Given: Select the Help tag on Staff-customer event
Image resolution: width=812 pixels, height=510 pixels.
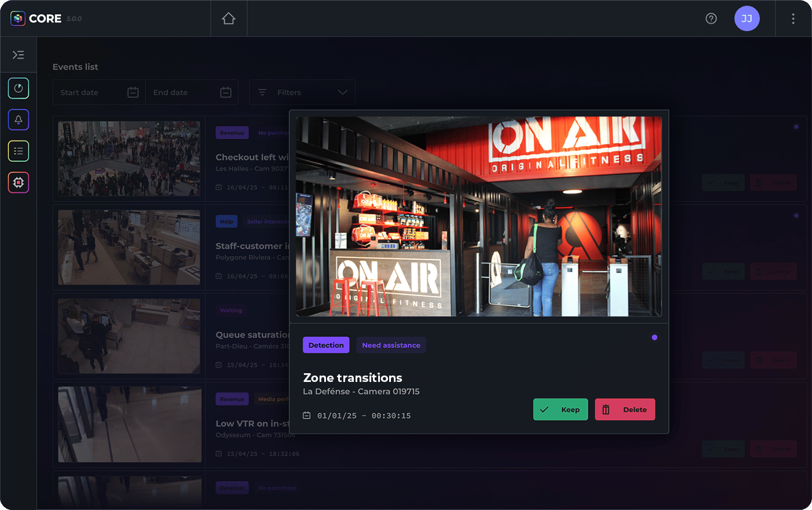Looking at the screenshot, I should coord(227,221).
